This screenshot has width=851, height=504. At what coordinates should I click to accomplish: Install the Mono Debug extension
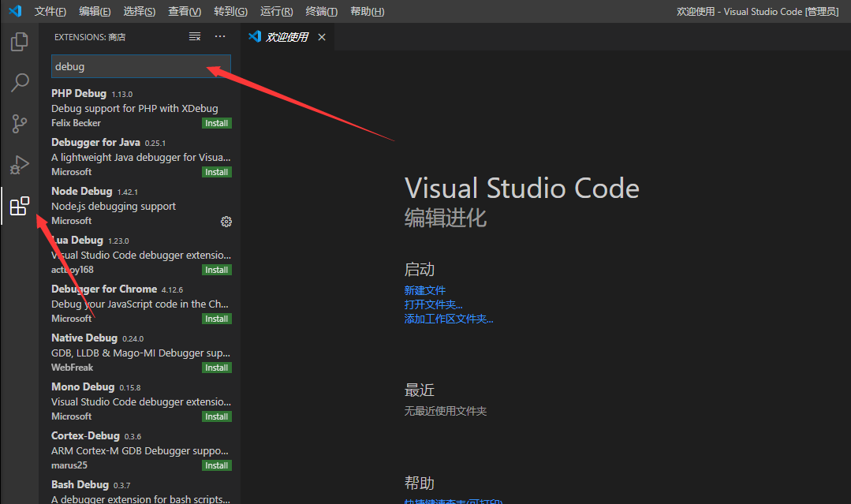(217, 416)
